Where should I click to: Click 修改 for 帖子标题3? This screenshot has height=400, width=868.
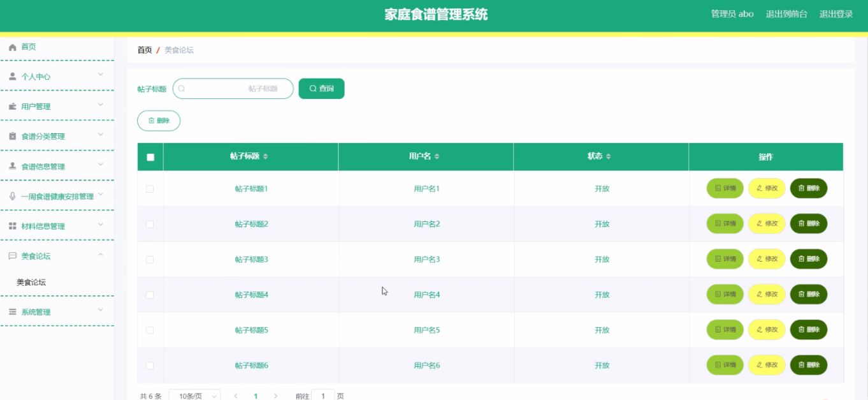[767, 259]
